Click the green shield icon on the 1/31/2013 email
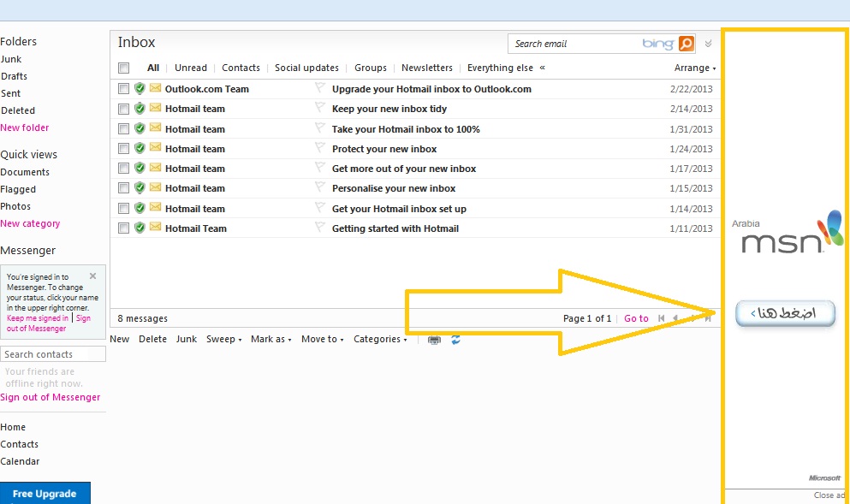This screenshot has height=504, width=850. click(x=140, y=128)
